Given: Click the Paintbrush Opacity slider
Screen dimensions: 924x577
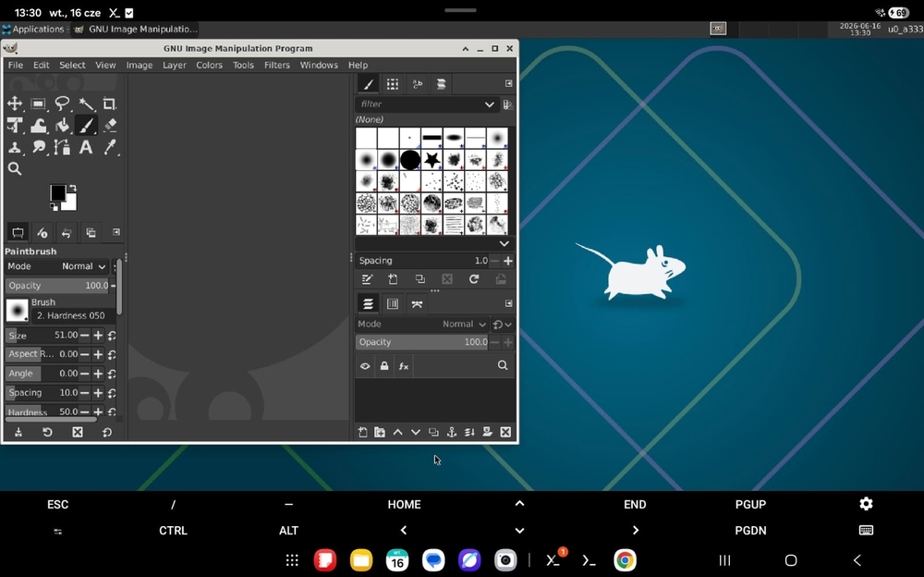Looking at the screenshot, I should (57, 286).
